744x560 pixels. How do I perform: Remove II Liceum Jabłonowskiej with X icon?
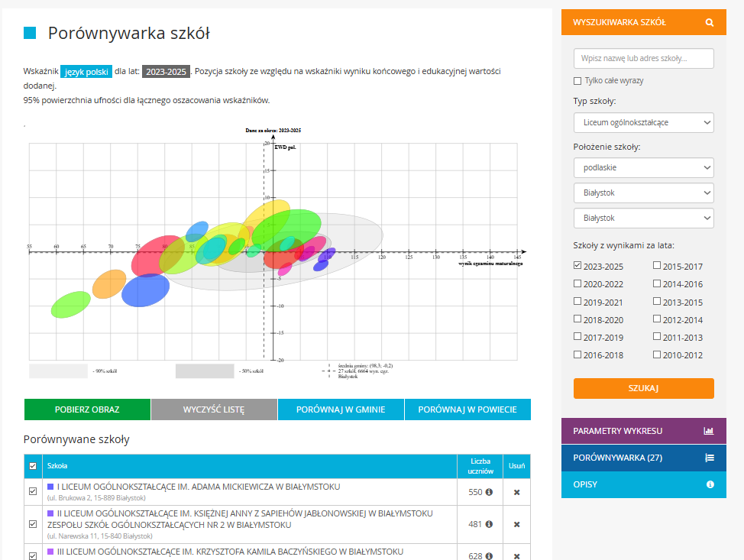pyautogui.click(x=516, y=524)
